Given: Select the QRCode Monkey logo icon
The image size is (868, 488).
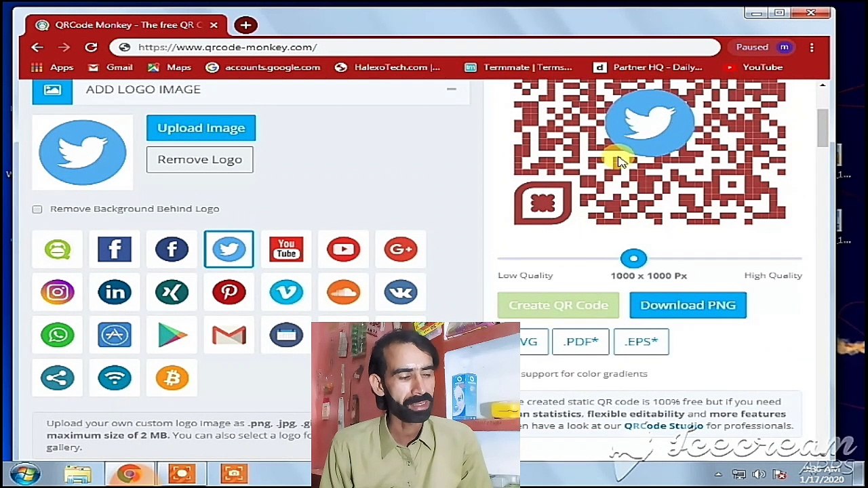Looking at the screenshot, I should point(58,249).
